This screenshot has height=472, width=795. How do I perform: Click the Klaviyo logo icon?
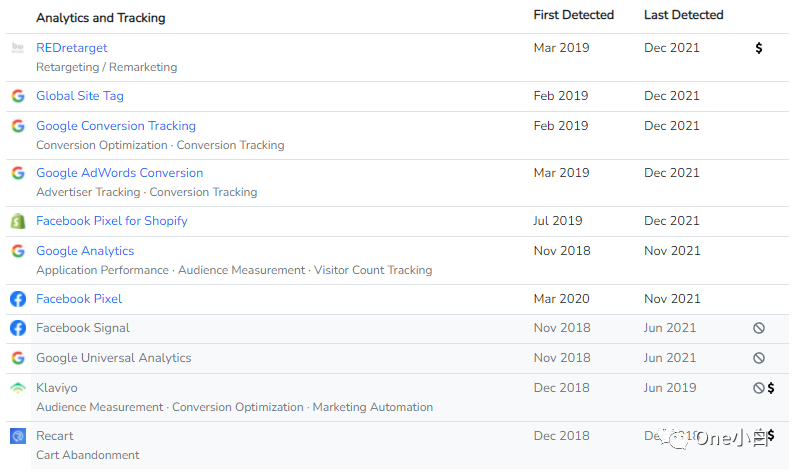click(18, 388)
